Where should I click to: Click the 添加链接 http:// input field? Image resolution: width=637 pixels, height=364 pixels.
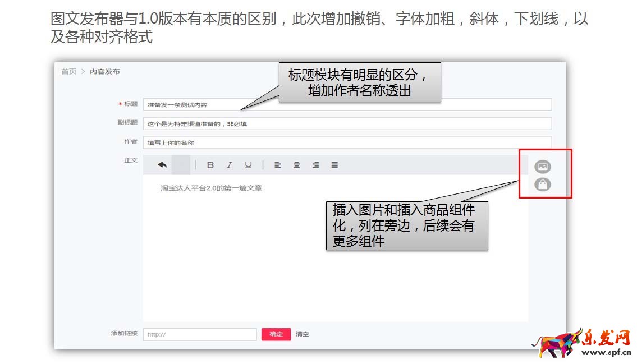[199, 334]
